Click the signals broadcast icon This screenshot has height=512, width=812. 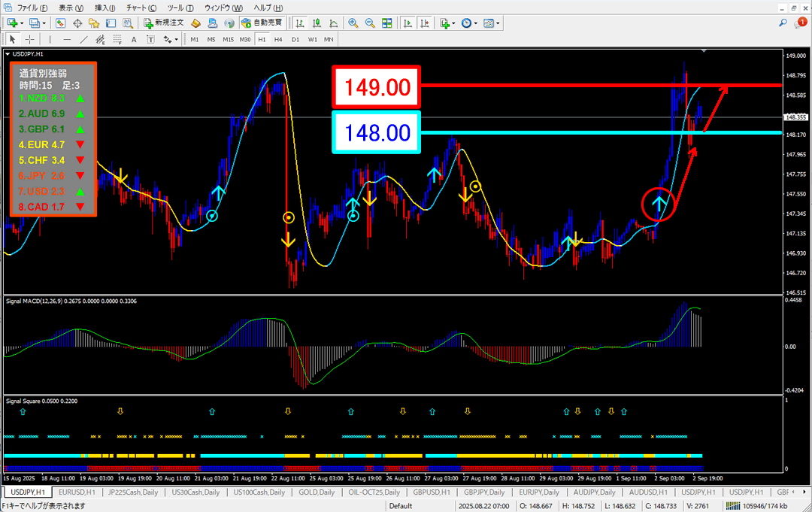229,23
